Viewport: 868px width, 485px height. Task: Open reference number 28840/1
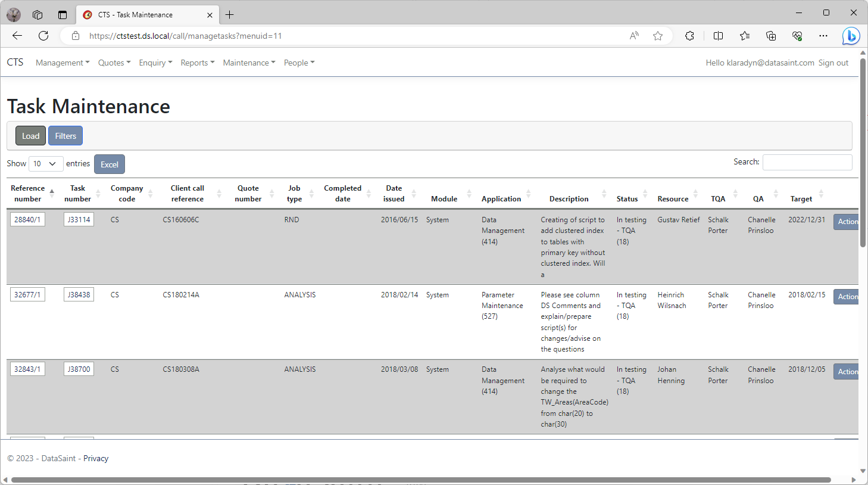[x=27, y=220]
